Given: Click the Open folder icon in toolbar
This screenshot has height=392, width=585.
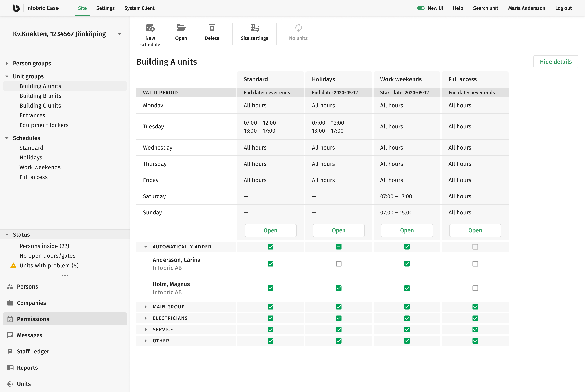Looking at the screenshot, I should [181, 28].
